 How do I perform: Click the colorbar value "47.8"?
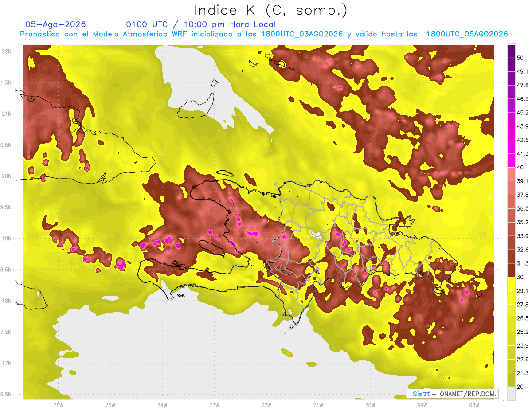(522, 85)
